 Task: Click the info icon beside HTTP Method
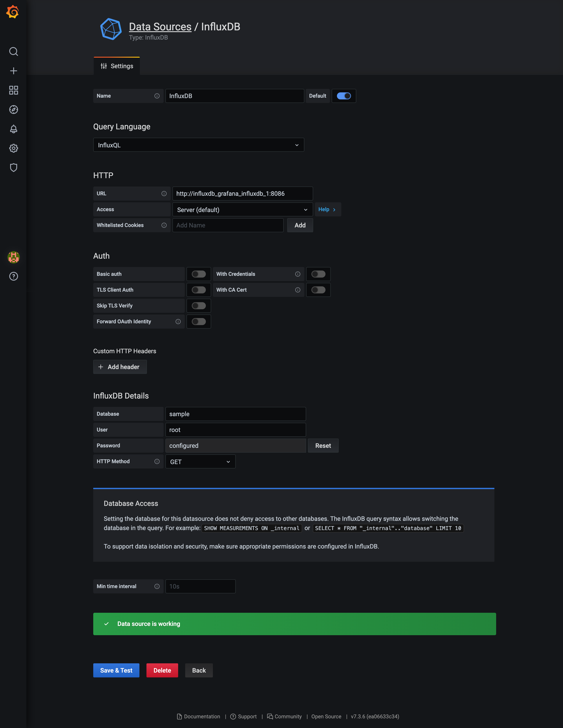157,461
